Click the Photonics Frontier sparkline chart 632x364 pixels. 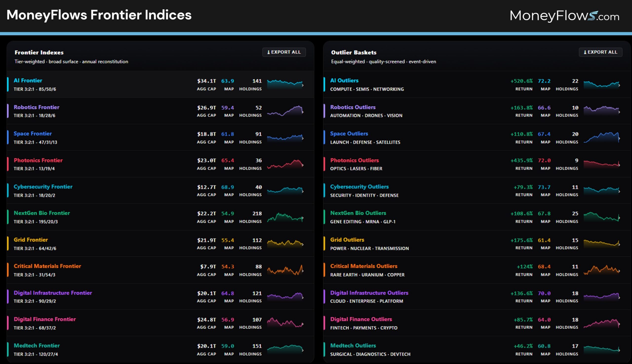tap(285, 164)
